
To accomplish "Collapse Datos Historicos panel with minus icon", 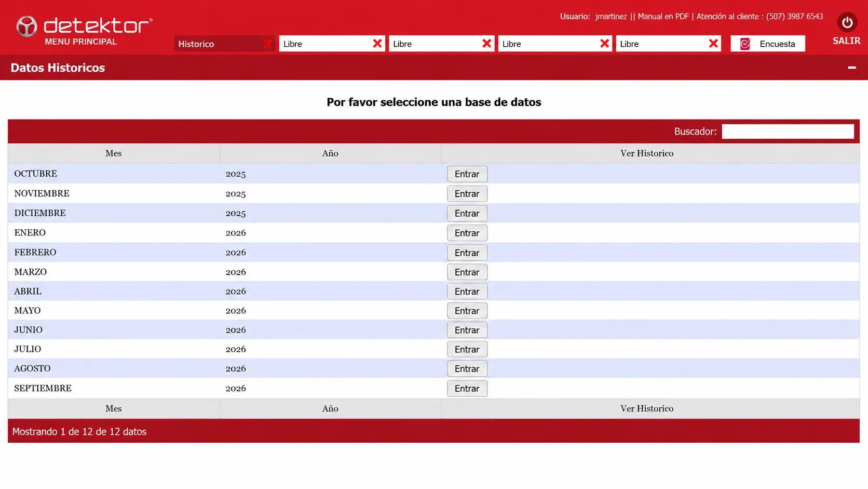I will [x=851, y=68].
